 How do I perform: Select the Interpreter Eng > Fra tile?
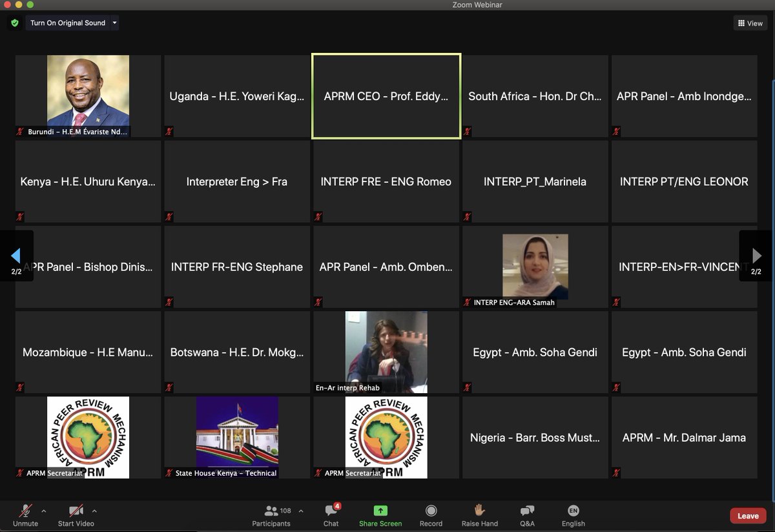[237, 181]
